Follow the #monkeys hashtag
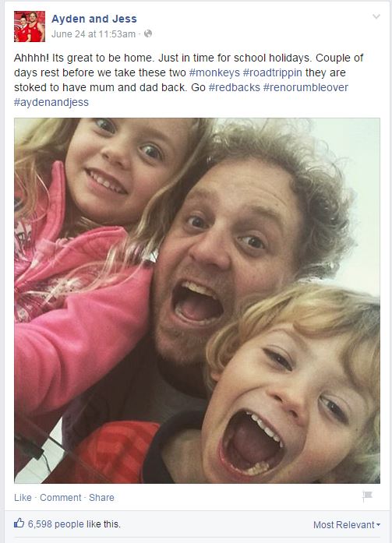The image size is (392, 543). click(x=214, y=72)
